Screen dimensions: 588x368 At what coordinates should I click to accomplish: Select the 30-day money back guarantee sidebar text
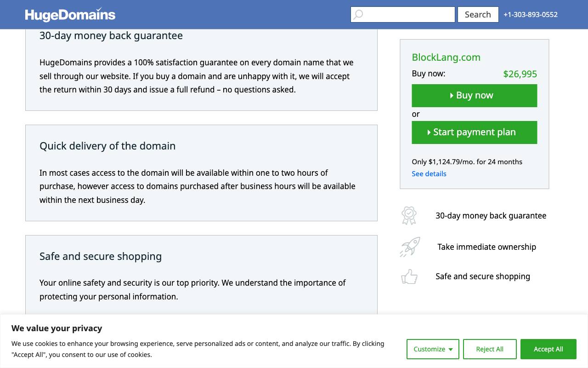(491, 216)
